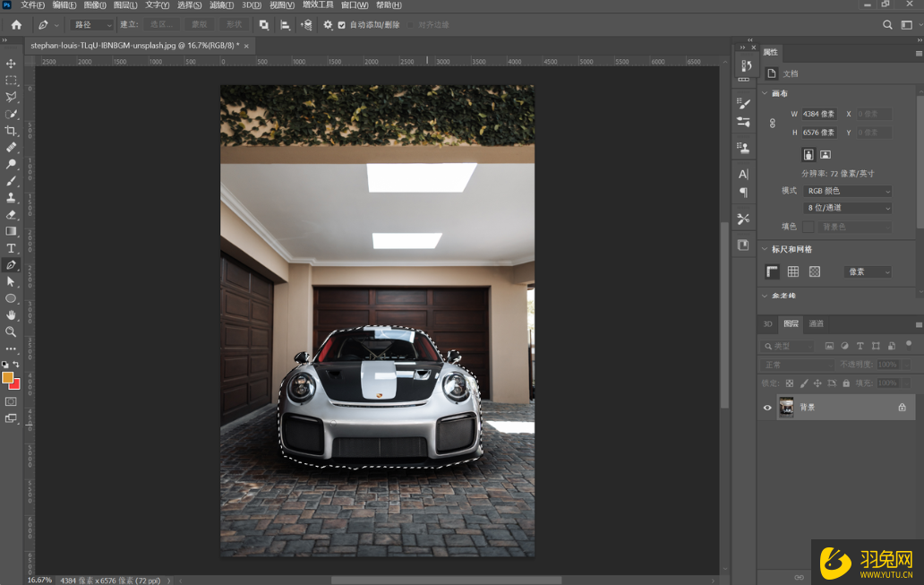Image resolution: width=924 pixels, height=585 pixels.
Task: Toggle the grid display icon
Action: pos(793,271)
